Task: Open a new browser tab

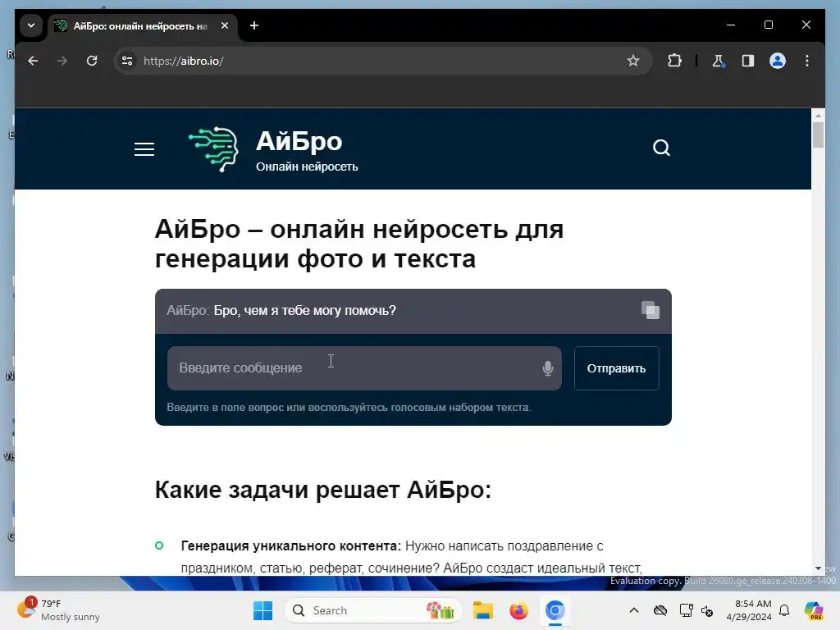Action: point(254,25)
